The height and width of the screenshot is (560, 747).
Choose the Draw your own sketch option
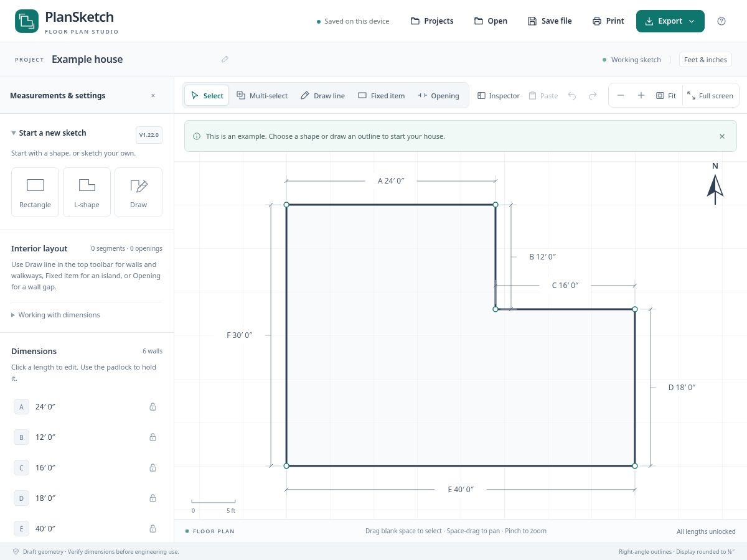point(138,192)
